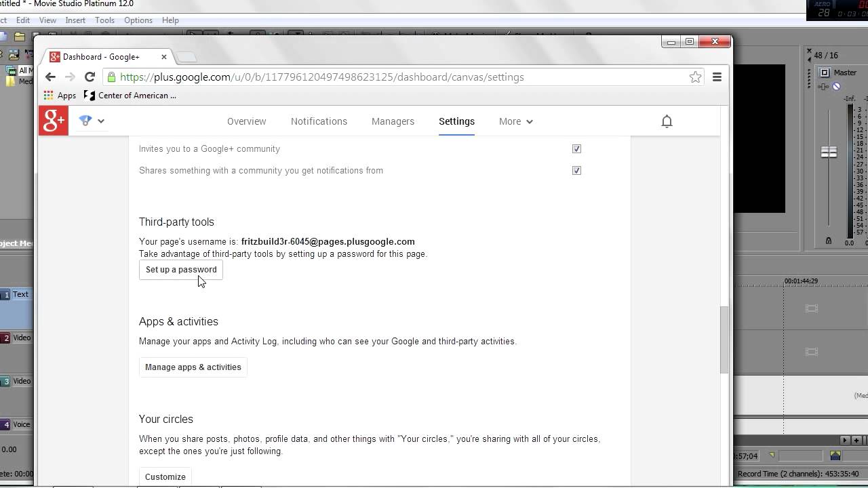Click the Set up a password button
Screen dimensions: 868x488
pos(181,270)
